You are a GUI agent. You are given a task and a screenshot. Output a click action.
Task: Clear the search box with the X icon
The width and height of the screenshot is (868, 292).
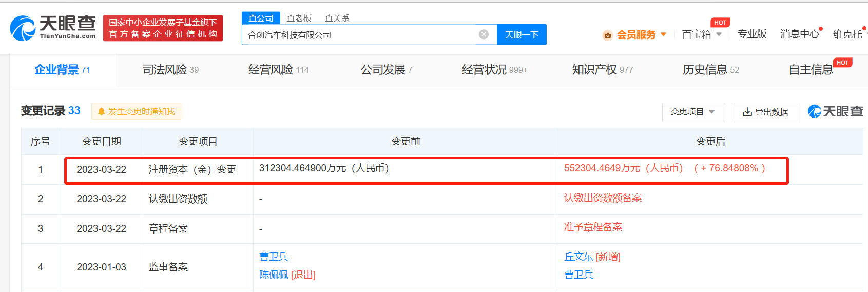tap(484, 34)
